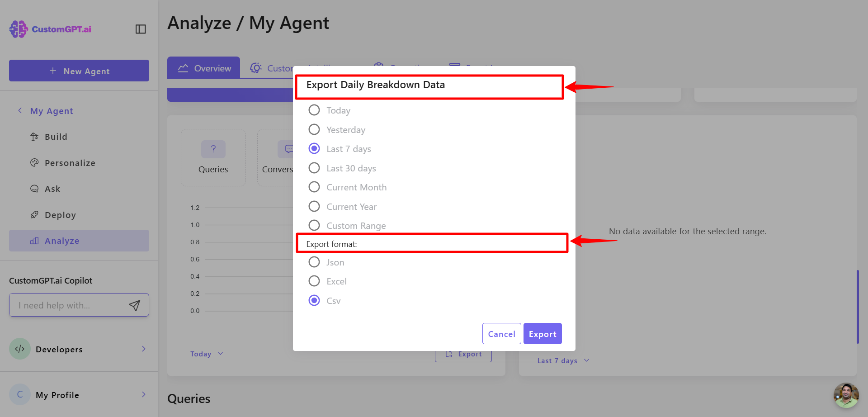Image resolution: width=868 pixels, height=417 pixels.
Task: Open the Developers code icon
Action: point(20,349)
